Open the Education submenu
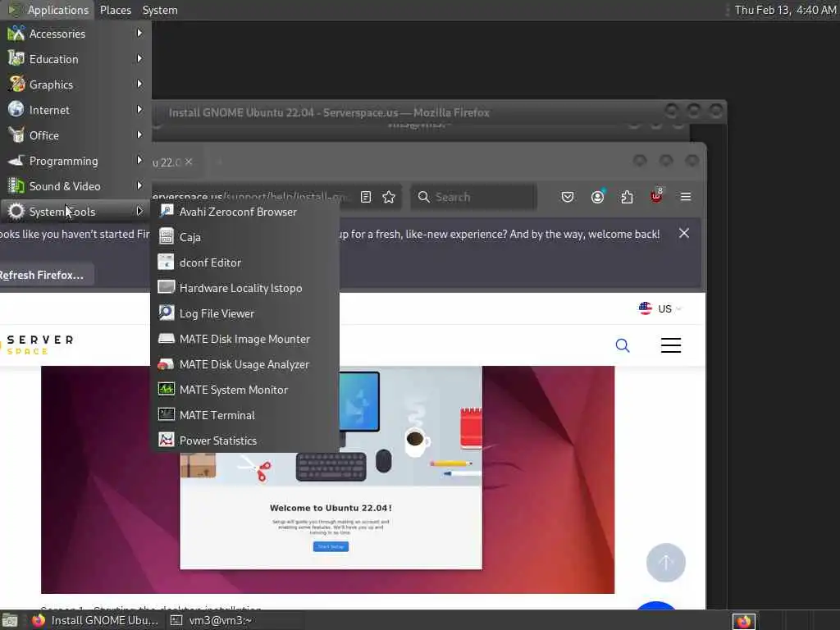 (x=75, y=59)
